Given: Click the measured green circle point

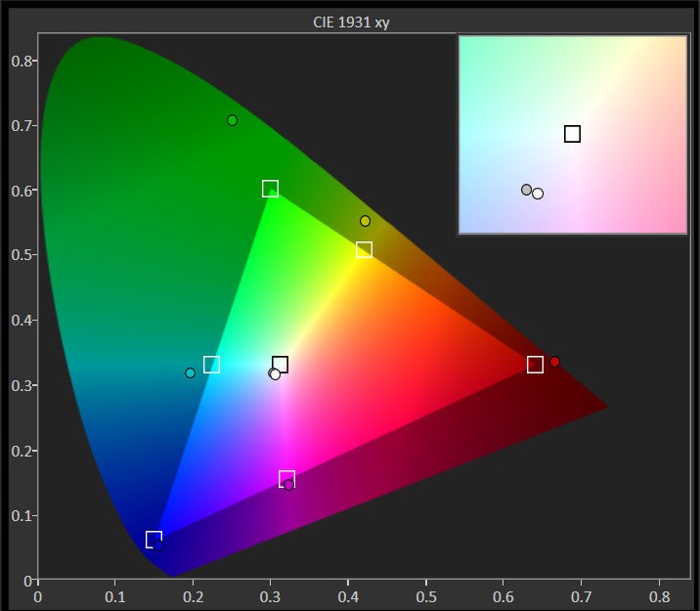Looking at the screenshot, I should [x=232, y=120].
